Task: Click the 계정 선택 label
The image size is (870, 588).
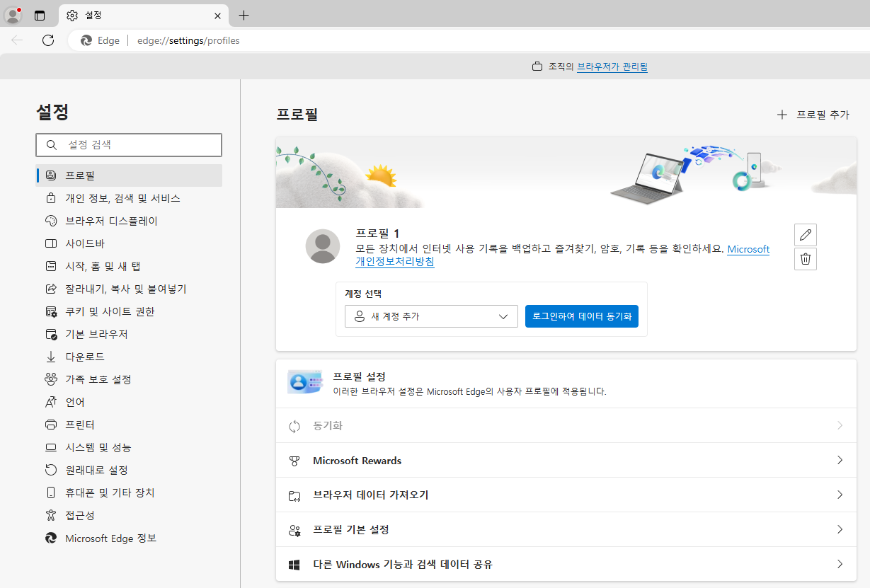Action: pyautogui.click(x=363, y=294)
